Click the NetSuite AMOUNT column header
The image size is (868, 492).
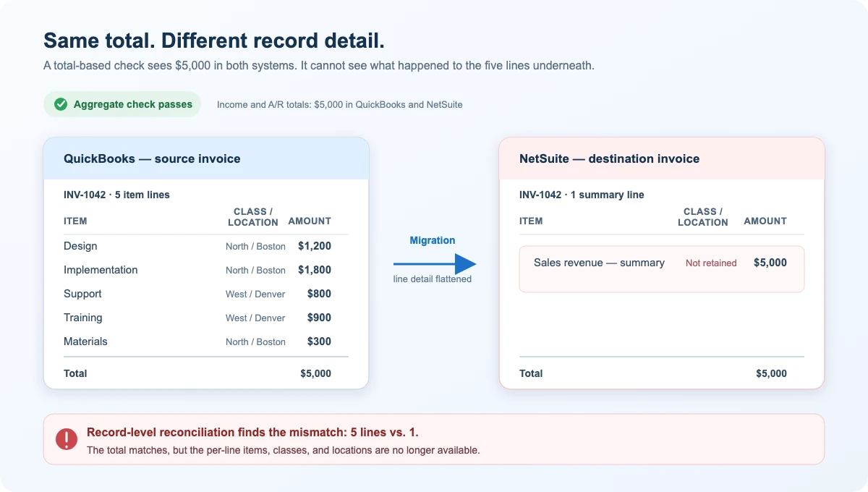(x=765, y=221)
